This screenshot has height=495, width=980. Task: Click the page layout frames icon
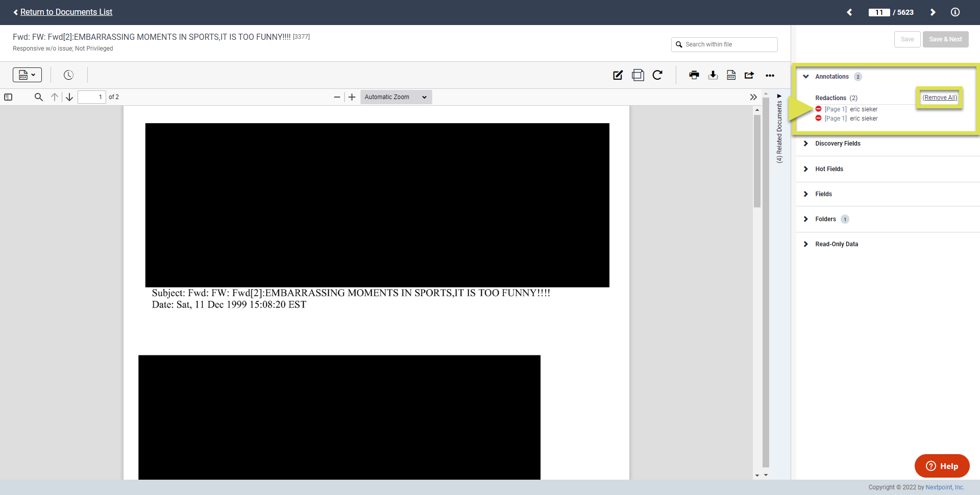[638, 75]
